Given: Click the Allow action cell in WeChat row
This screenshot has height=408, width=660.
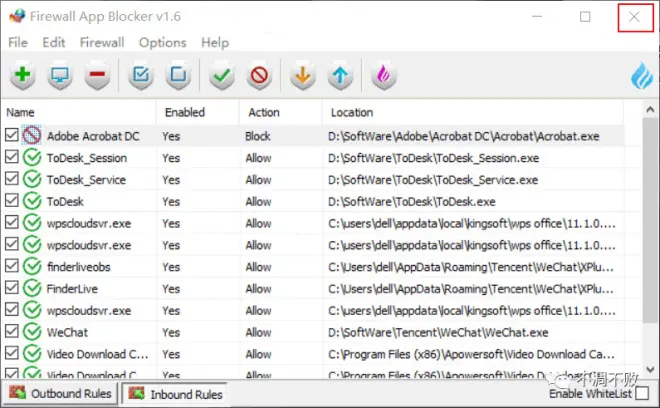Looking at the screenshot, I should [258, 332].
